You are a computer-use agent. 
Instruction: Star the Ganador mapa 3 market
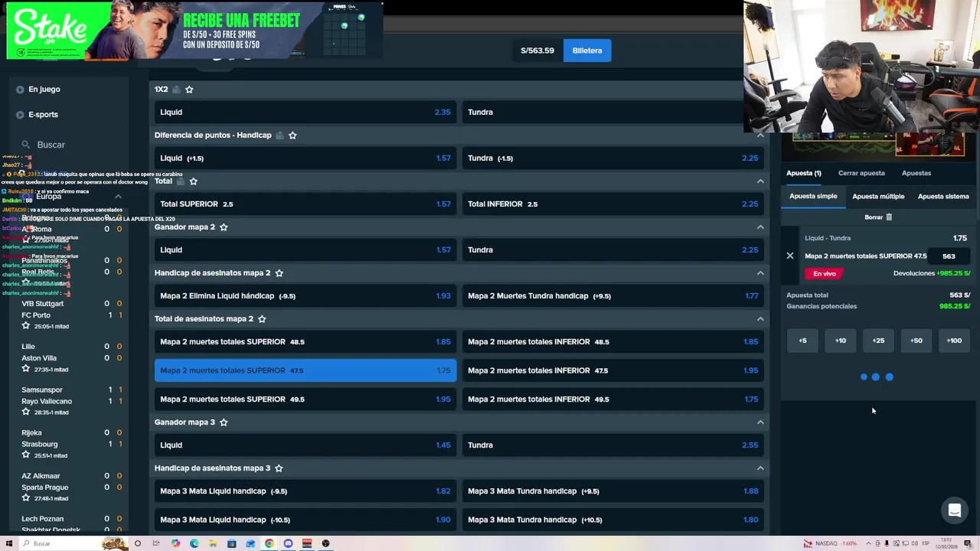[x=224, y=422]
